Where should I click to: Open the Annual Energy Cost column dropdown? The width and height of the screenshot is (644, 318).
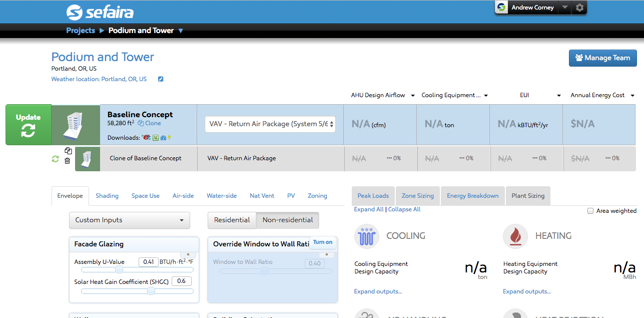632,96
